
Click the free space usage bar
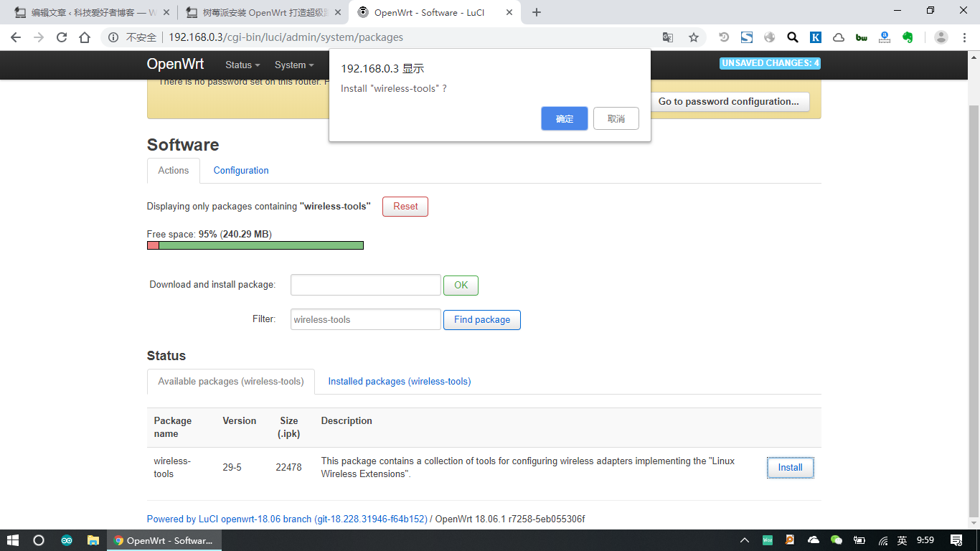[255, 245]
